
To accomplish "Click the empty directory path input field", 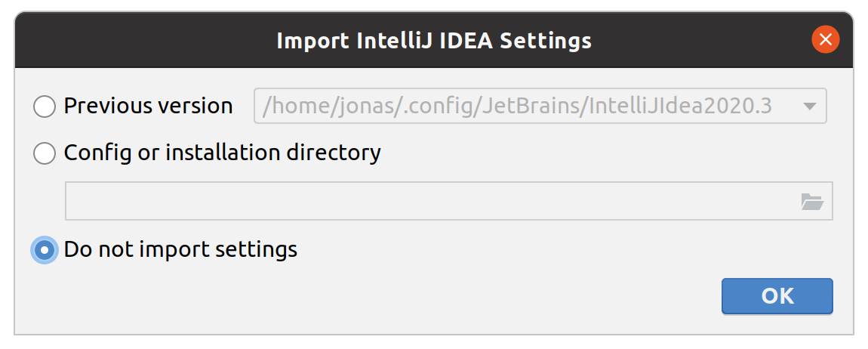I will (x=430, y=202).
